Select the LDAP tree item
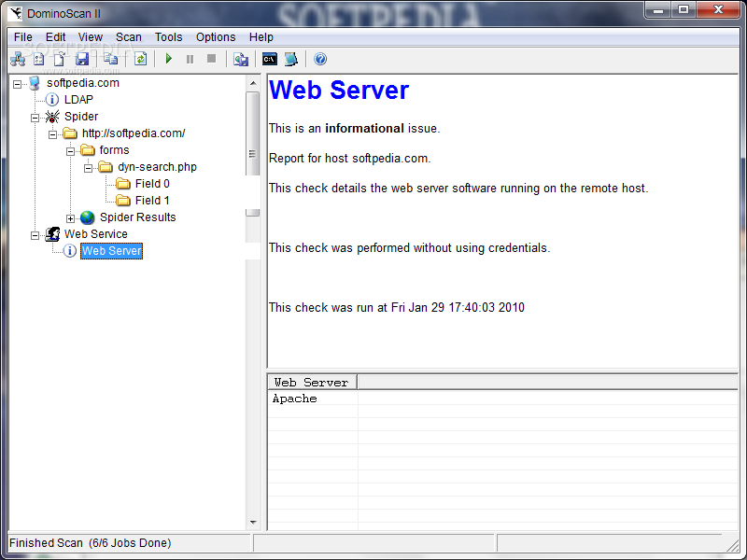Image resolution: width=747 pixels, height=560 pixels. point(78,100)
